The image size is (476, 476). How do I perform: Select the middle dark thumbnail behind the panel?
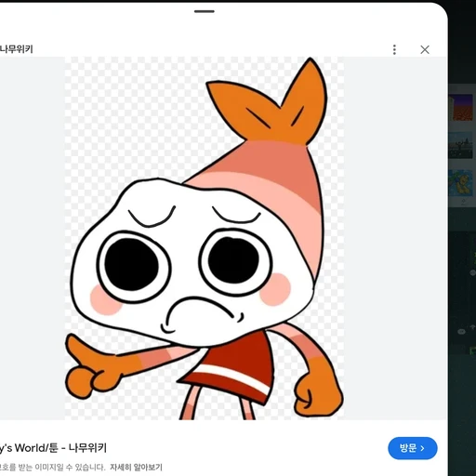point(460,146)
